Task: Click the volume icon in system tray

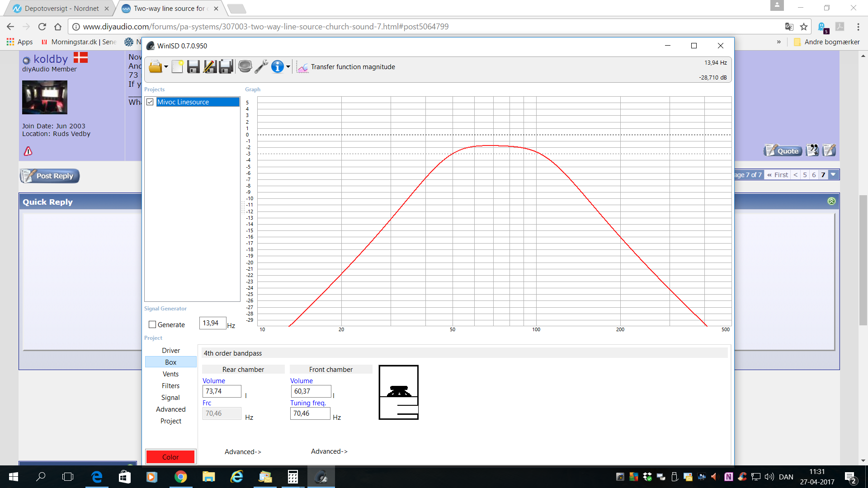Action: click(x=769, y=477)
